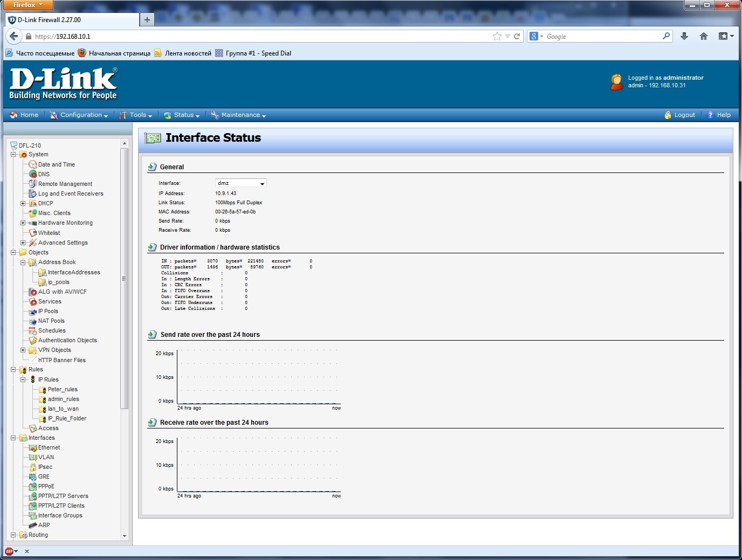
Task: Open a new browser tab
Action: (147, 20)
